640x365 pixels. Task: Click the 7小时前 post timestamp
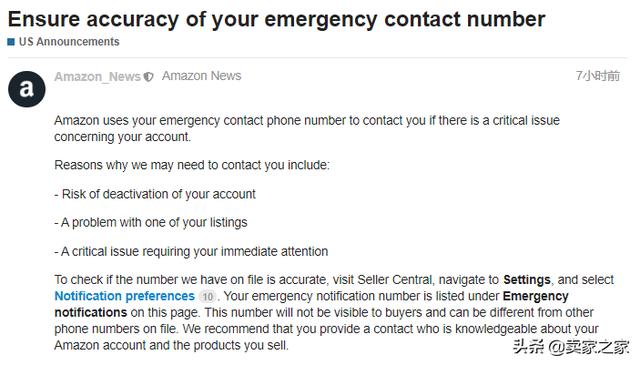pyautogui.click(x=598, y=76)
